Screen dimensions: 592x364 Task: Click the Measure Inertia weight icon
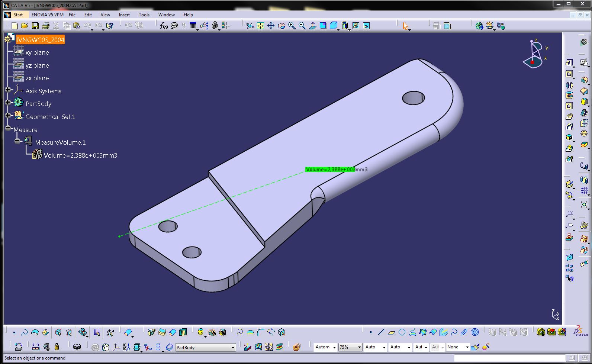pyautogui.click(x=57, y=347)
